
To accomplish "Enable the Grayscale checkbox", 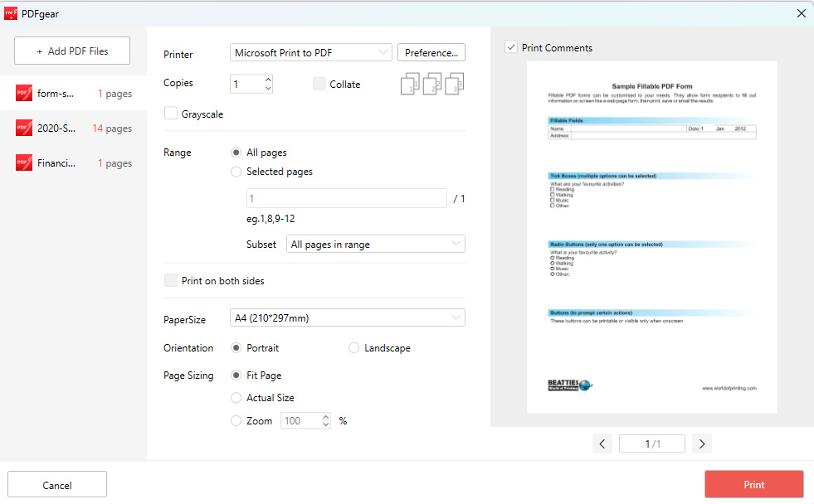I will coord(169,114).
